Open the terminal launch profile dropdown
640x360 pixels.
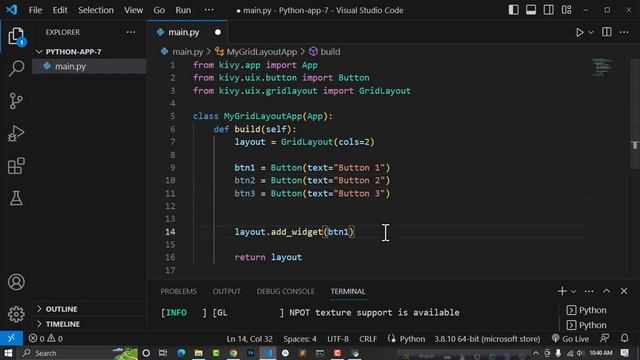(x=573, y=291)
